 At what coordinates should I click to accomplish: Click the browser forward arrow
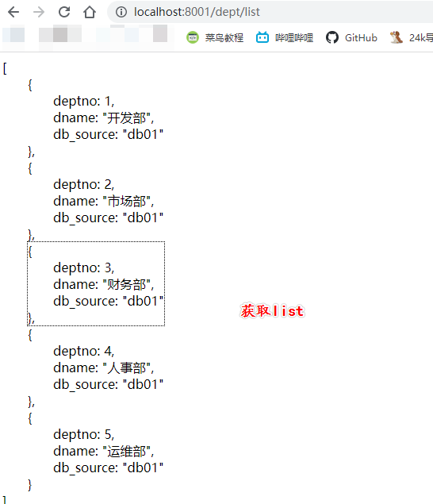tap(39, 12)
